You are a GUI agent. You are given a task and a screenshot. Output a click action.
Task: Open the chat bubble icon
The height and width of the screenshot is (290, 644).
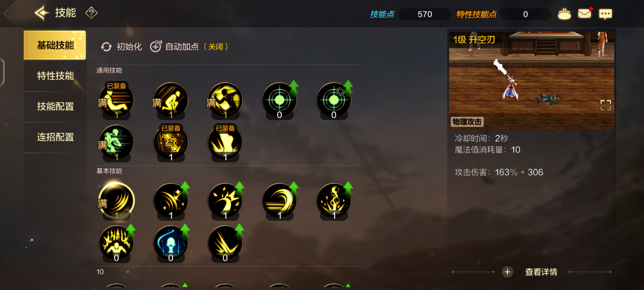tap(606, 14)
